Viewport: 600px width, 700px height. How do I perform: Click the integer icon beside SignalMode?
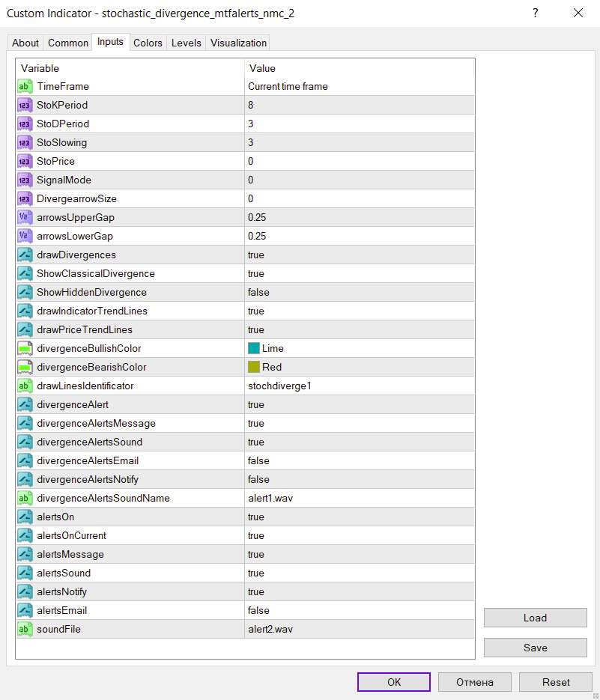[25, 180]
